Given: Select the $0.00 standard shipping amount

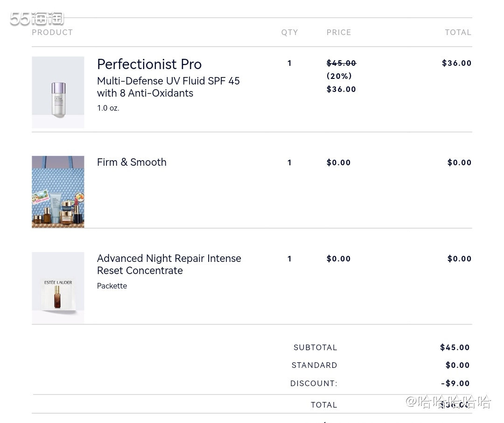Looking at the screenshot, I should (x=458, y=366).
